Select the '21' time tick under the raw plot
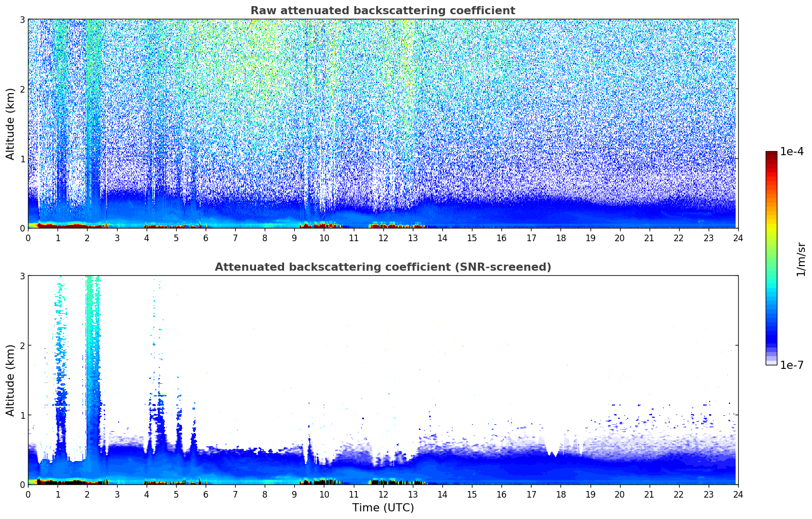This screenshot has height=519, width=812. [649, 238]
